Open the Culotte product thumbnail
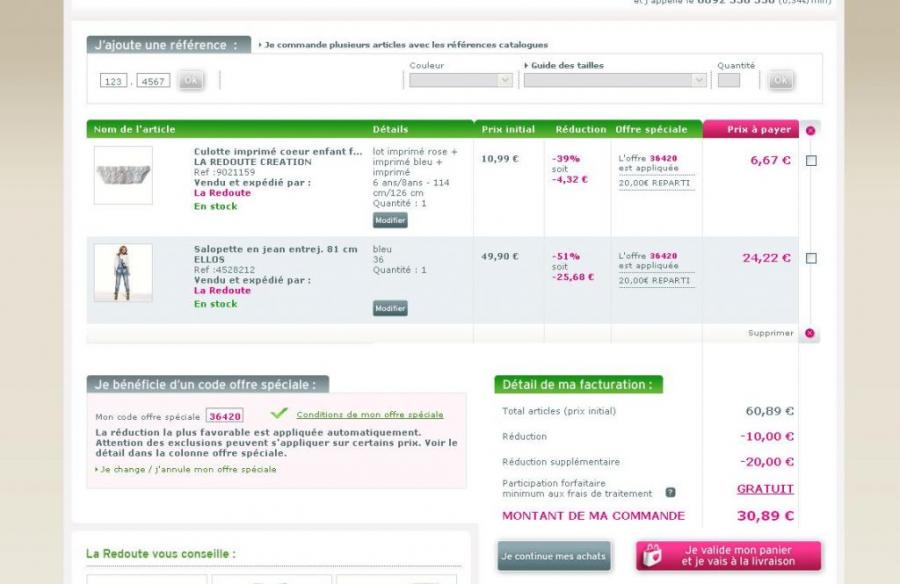This screenshot has width=900, height=584. pos(123,175)
